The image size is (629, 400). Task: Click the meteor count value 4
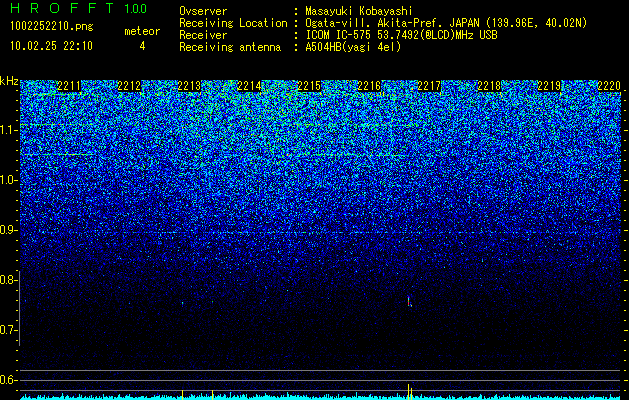(x=142, y=46)
